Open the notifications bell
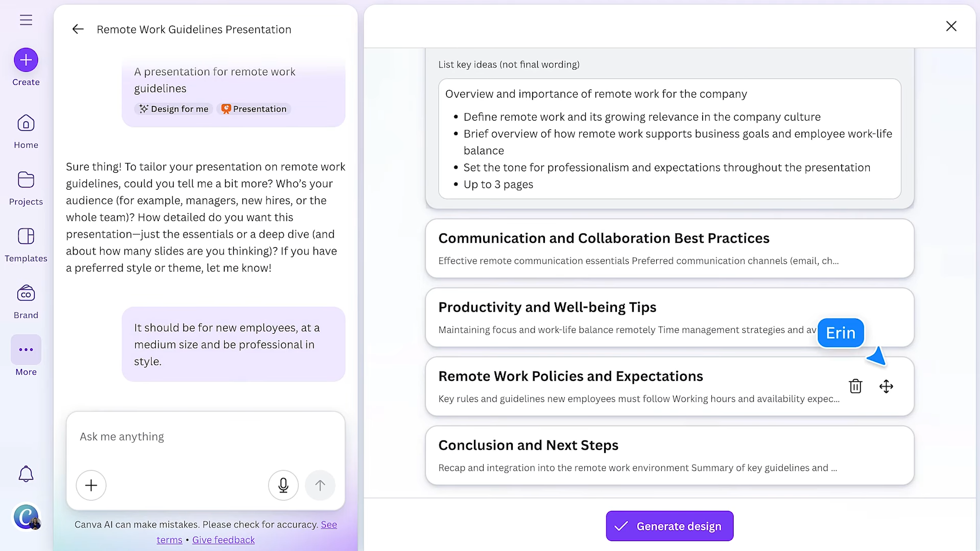 click(x=26, y=474)
